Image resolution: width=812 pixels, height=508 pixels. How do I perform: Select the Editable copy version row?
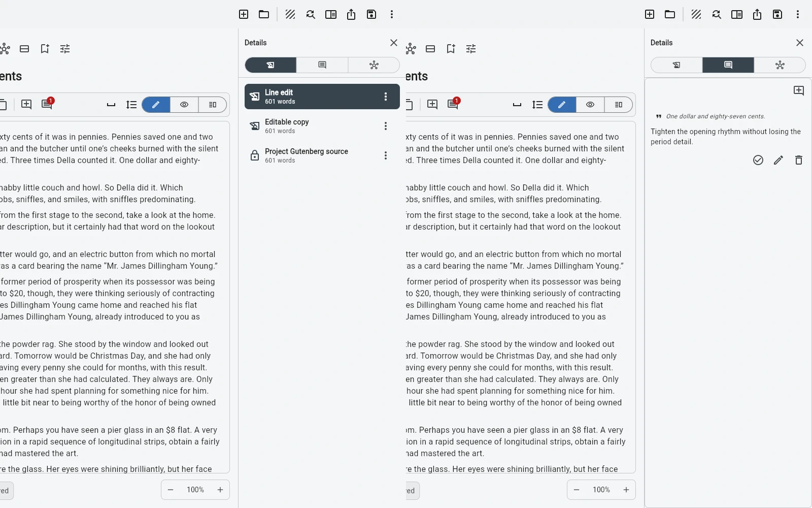[x=322, y=126]
